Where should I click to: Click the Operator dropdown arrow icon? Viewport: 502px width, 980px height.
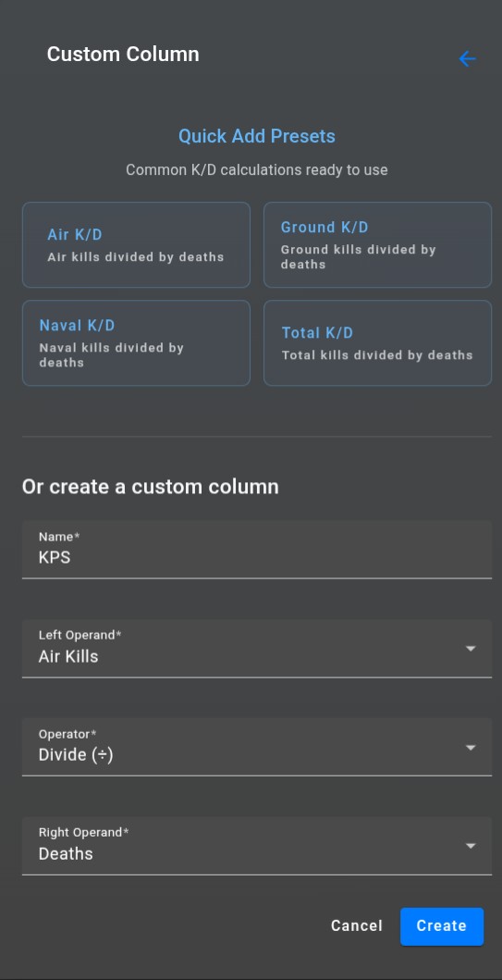click(471, 748)
